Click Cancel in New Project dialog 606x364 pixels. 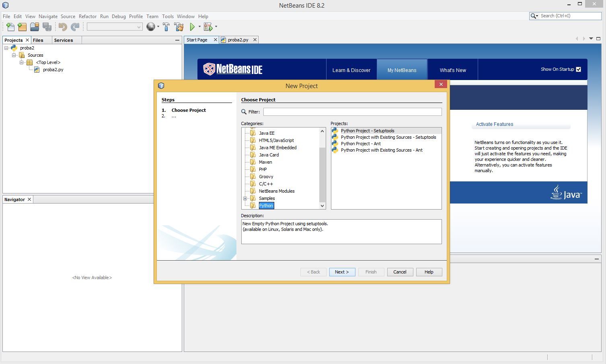400,272
